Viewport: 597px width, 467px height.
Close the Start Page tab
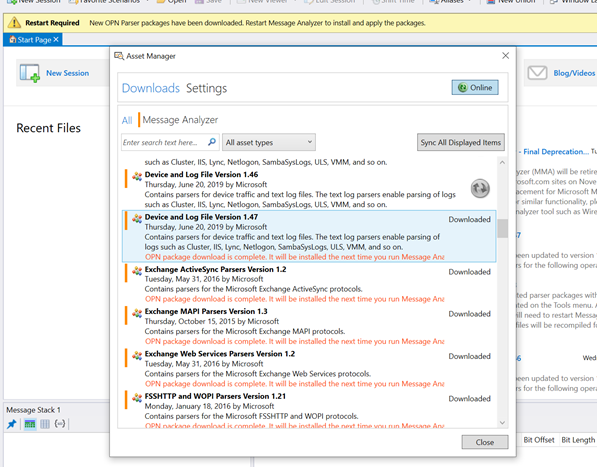click(x=56, y=40)
